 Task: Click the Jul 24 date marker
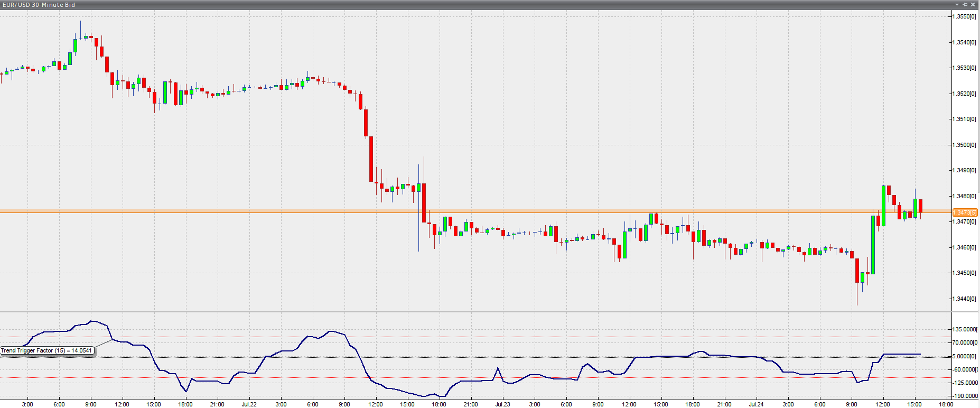click(756, 404)
